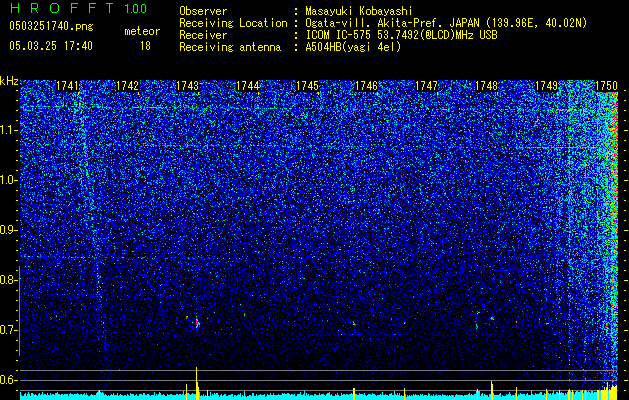The width and height of the screenshot is (629, 400).
Task: Click the 1750 time marker
Action: click(606, 86)
